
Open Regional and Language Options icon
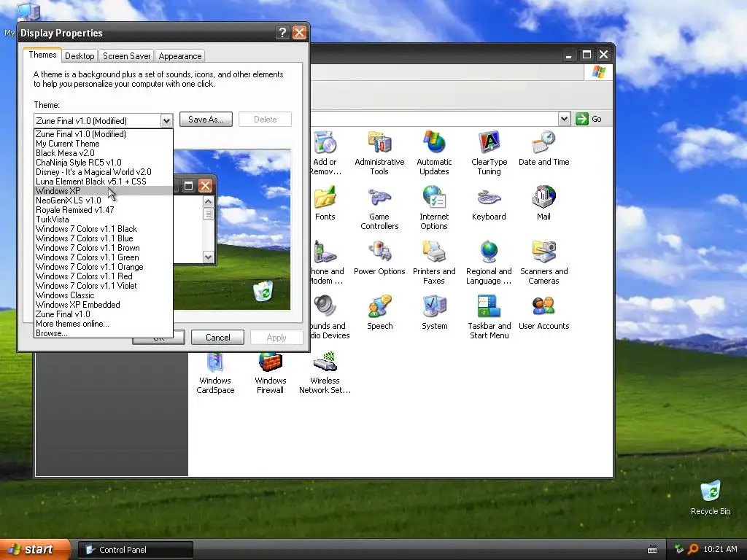(489, 252)
